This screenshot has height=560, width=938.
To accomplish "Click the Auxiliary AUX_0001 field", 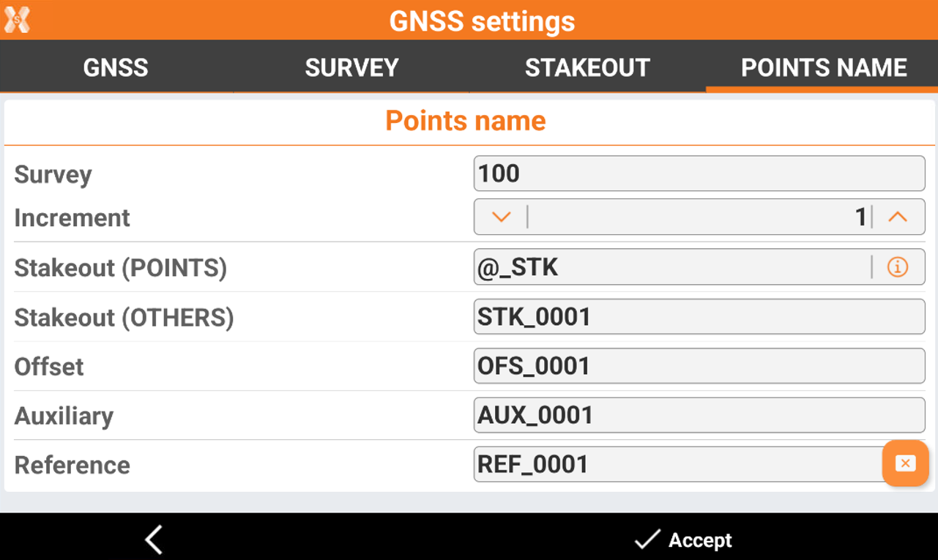I will (699, 415).
